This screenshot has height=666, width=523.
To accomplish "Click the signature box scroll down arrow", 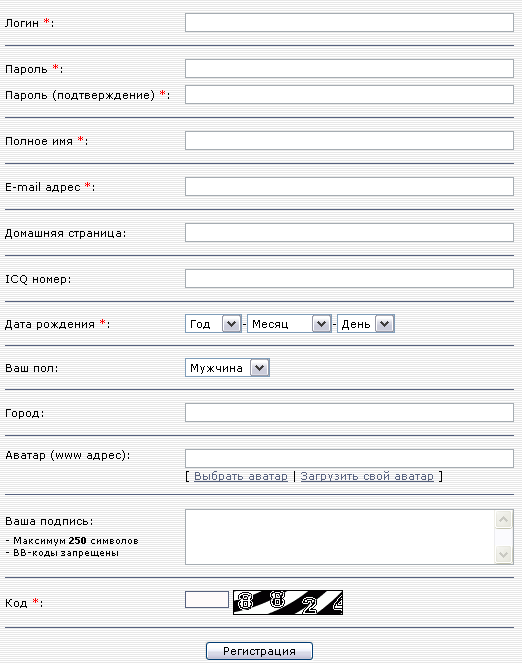I will click(504, 555).
